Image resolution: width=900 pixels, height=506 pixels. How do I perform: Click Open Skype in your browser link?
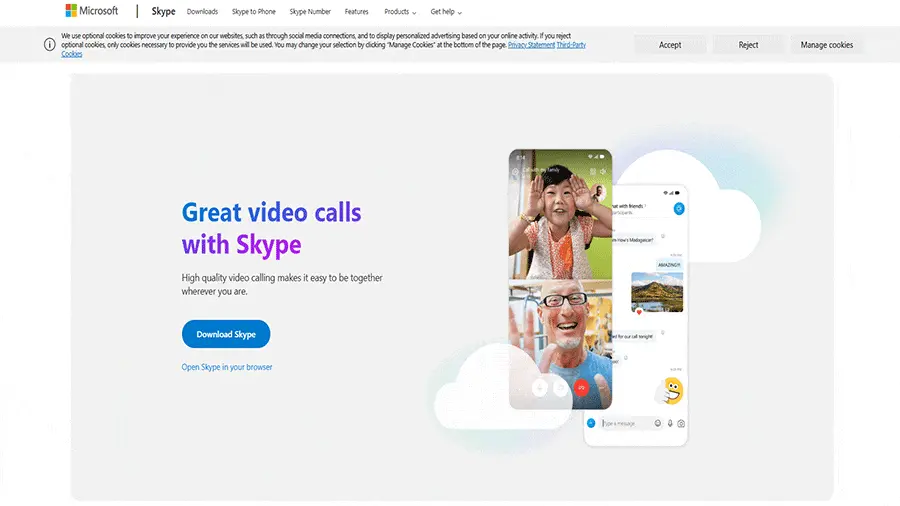(227, 367)
